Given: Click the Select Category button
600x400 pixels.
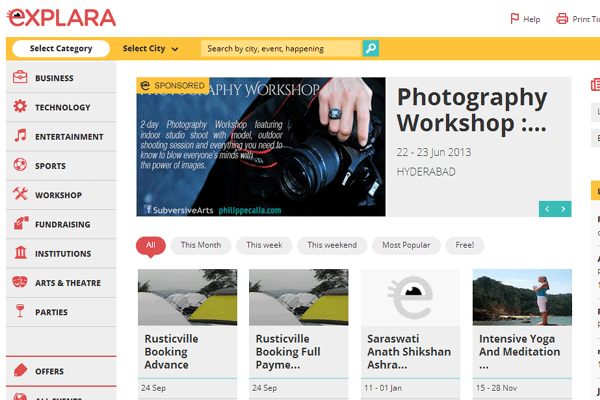Looking at the screenshot, I should click(x=61, y=49).
